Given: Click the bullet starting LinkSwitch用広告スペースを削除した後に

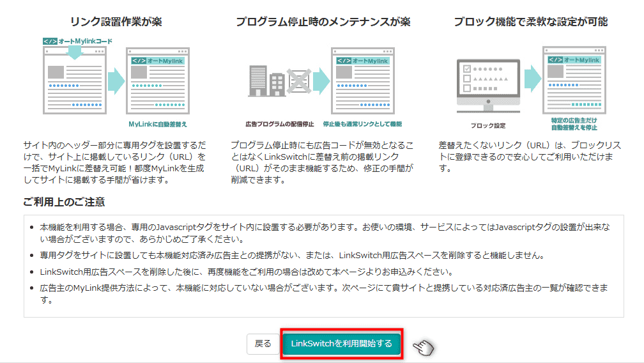Looking at the screenshot, I should (x=247, y=272).
